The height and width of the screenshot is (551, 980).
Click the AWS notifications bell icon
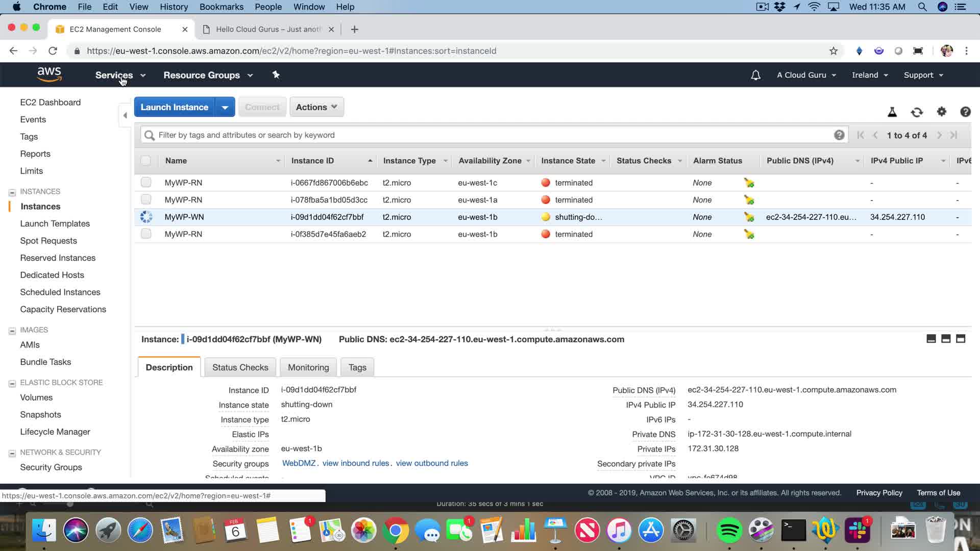tap(755, 75)
